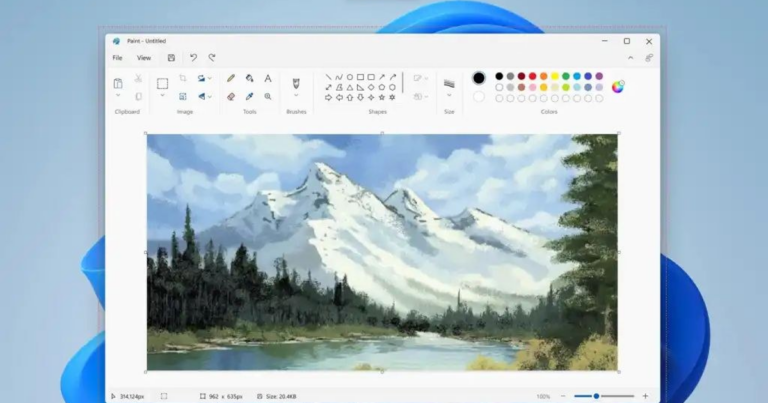This screenshot has height=403, width=768.
Task: Choose the red color swatch
Action: pos(532,76)
